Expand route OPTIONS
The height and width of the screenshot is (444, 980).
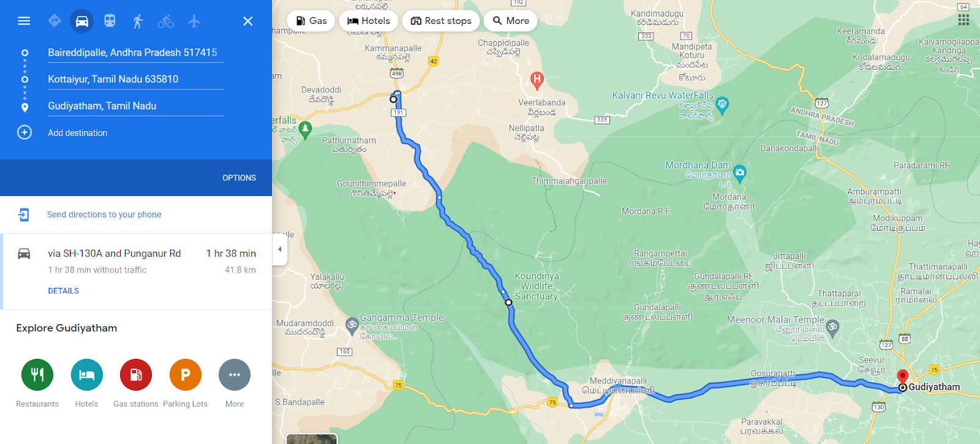[x=239, y=178]
